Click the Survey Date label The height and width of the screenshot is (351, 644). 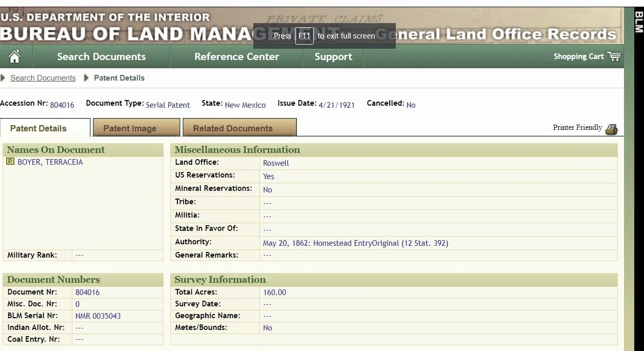(198, 304)
